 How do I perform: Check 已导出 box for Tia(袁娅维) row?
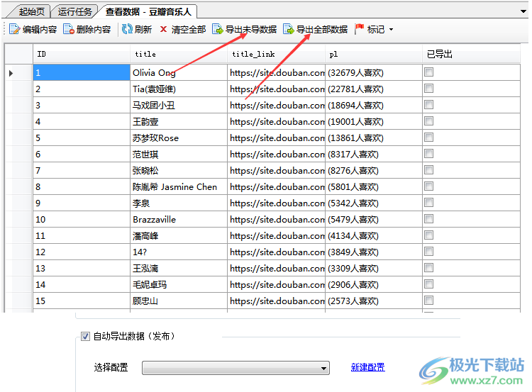(x=429, y=89)
